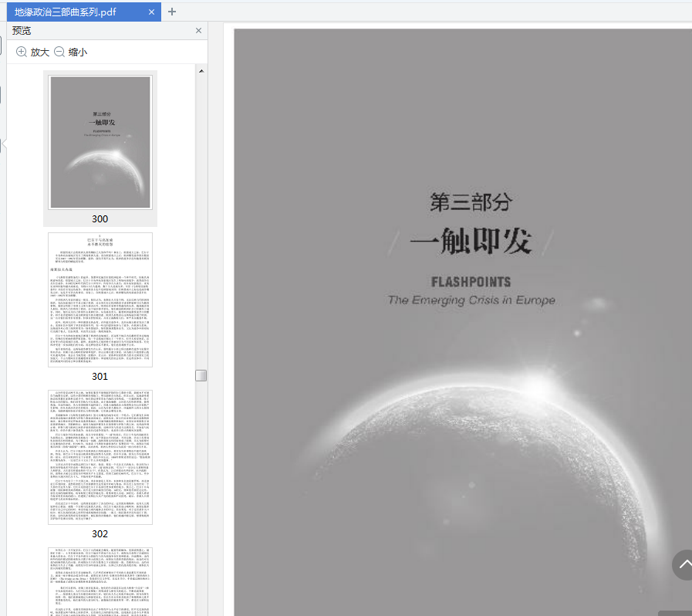Select page 301 thumbnail
This screenshot has width=692, height=616.
tap(100, 300)
